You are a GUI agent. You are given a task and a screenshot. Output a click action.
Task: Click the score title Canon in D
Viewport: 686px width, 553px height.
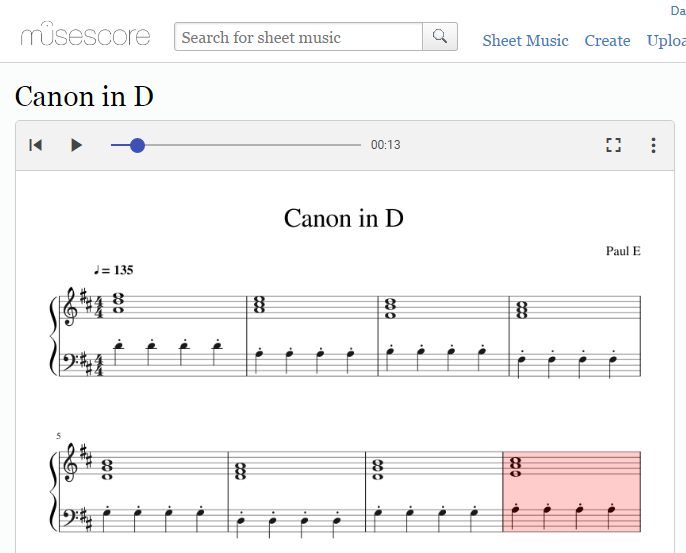pos(343,218)
